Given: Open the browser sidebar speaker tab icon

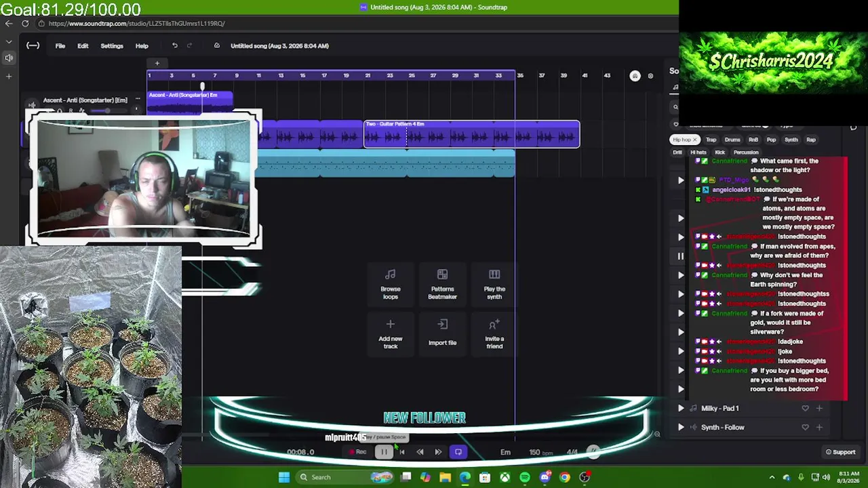Looking at the screenshot, I should (x=9, y=58).
